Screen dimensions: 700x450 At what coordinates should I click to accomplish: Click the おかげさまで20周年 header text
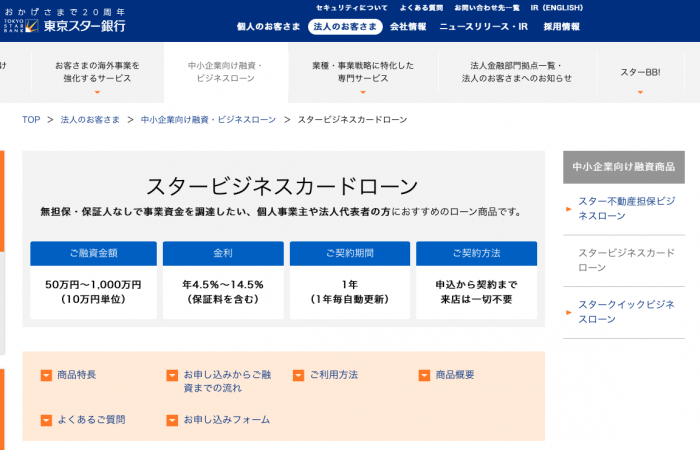[x=65, y=12]
